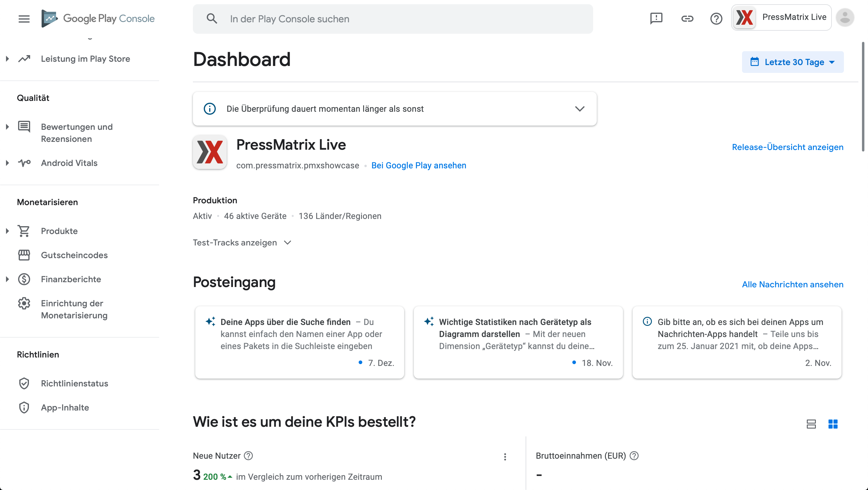868x490 pixels.
Task: Click the Richtlinienstatus shield icon
Action: tap(24, 383)
